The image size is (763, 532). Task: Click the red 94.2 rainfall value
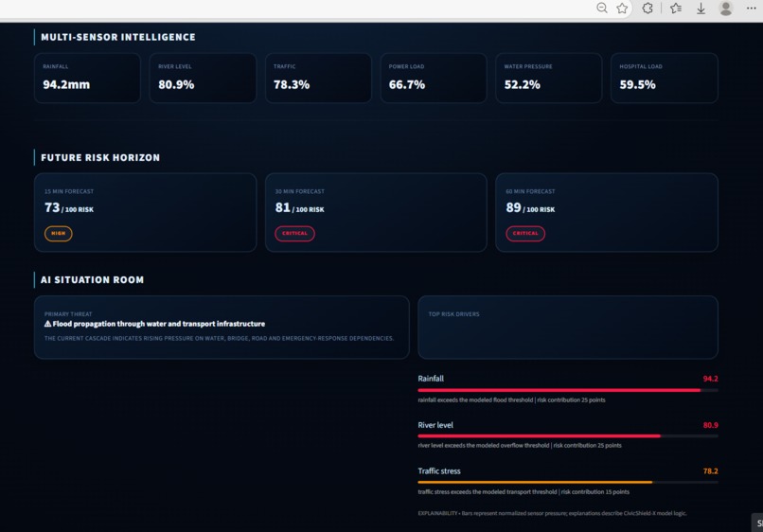[710, 379]
